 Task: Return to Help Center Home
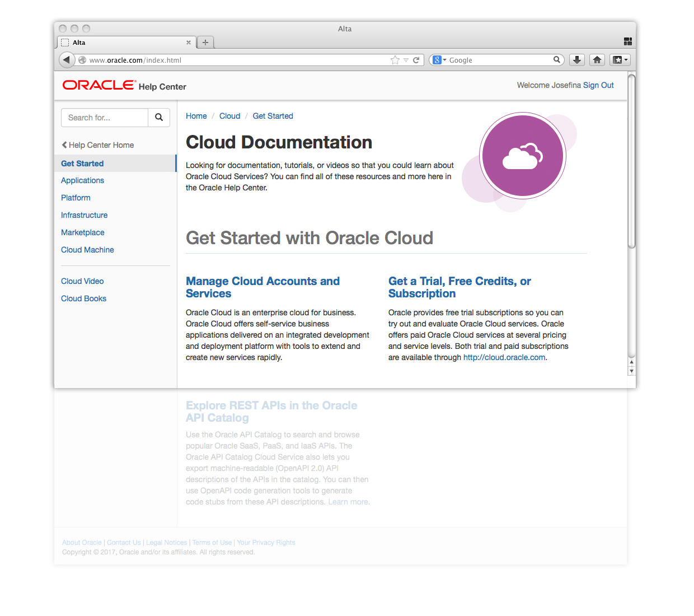(x=98, y=145)
